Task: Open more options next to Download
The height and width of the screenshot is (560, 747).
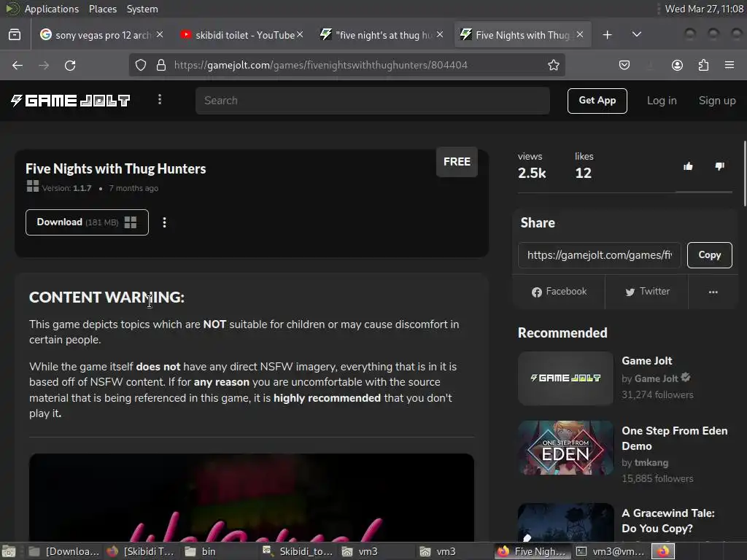Action: [164, 222]
